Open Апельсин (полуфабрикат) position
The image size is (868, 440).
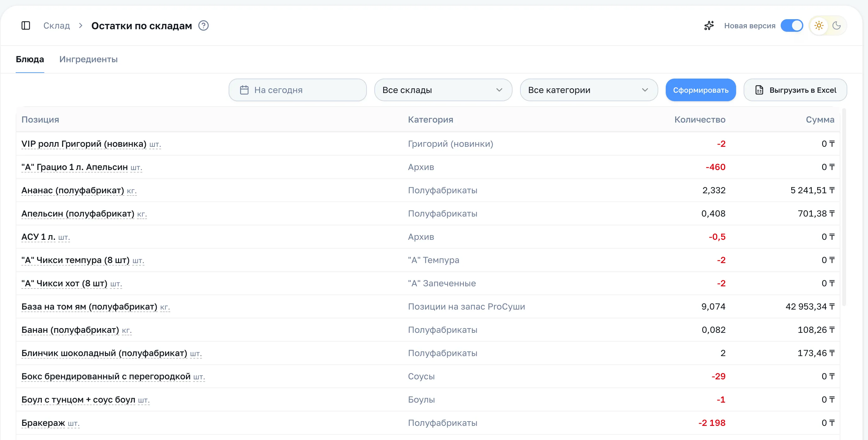coord(78,214)
